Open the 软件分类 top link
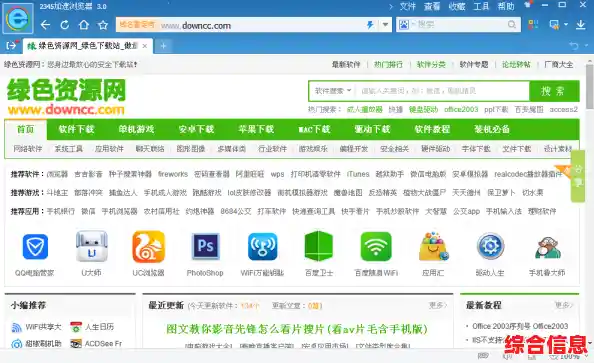594x363 pixels. pyautogui.click(x=431, y=64)
